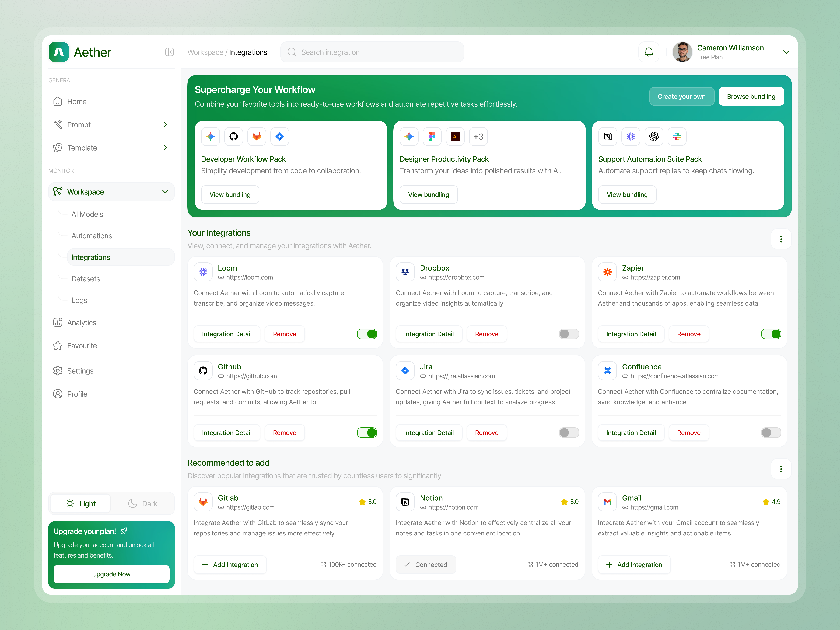Click the Notion icon in Support Automation Suite Pack
Image resolution: width=840 pixels, height=630 pixels.
click(x=608, y=136)
